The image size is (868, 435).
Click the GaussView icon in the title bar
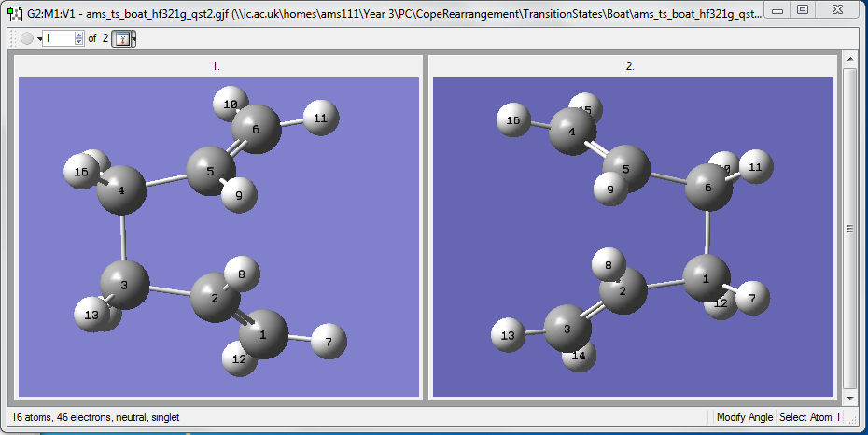pos(15,13)
